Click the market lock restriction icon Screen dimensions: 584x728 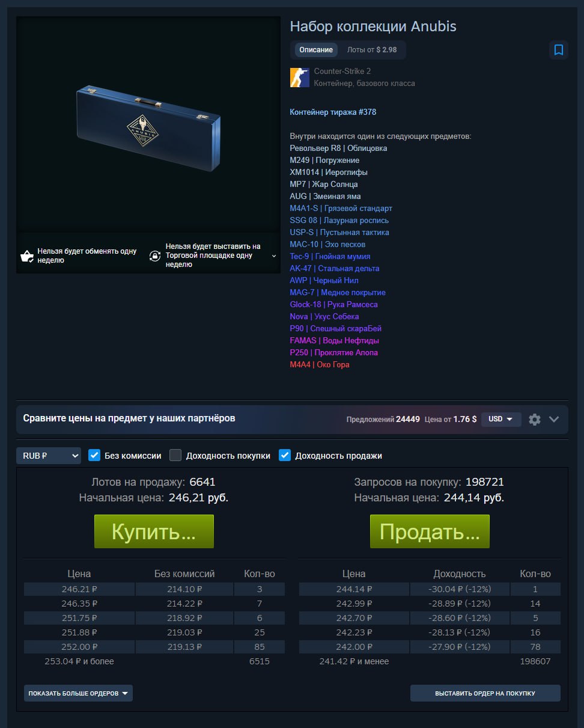[x=155, y=256]
